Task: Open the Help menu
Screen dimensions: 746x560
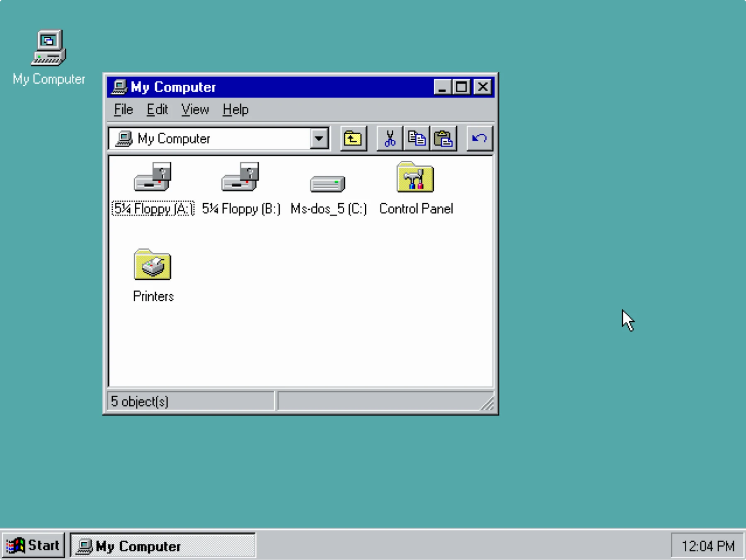Action: [x=235, y=110]
